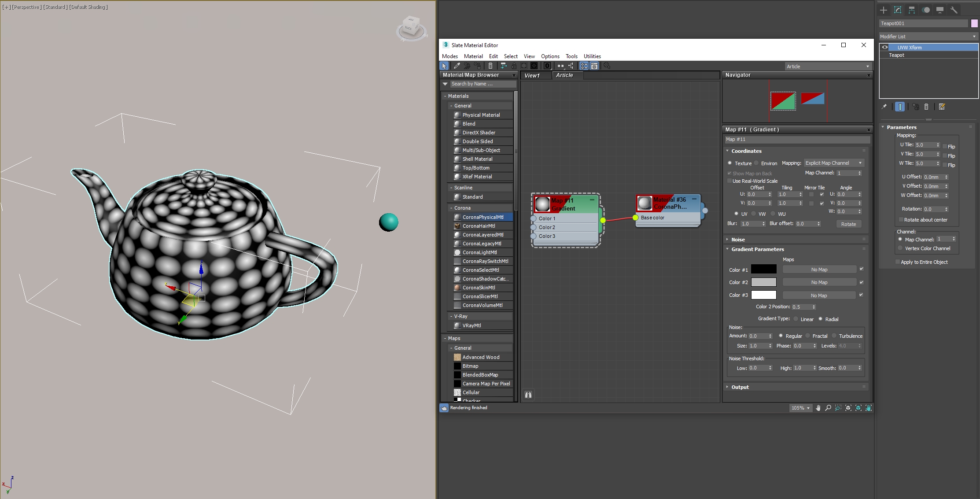Click the trash delete selected icon

click(490, 66)
